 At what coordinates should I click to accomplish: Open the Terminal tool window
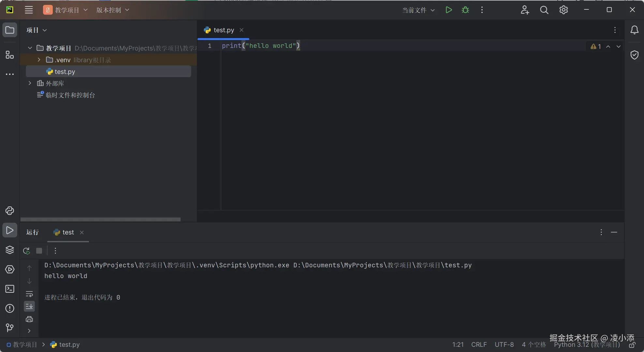pos(10,289)
